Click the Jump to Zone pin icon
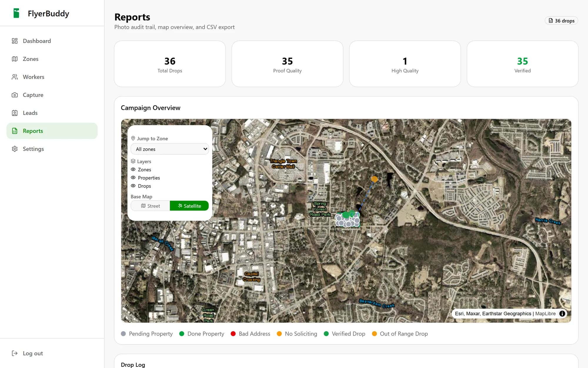 (x=133, y=138)
